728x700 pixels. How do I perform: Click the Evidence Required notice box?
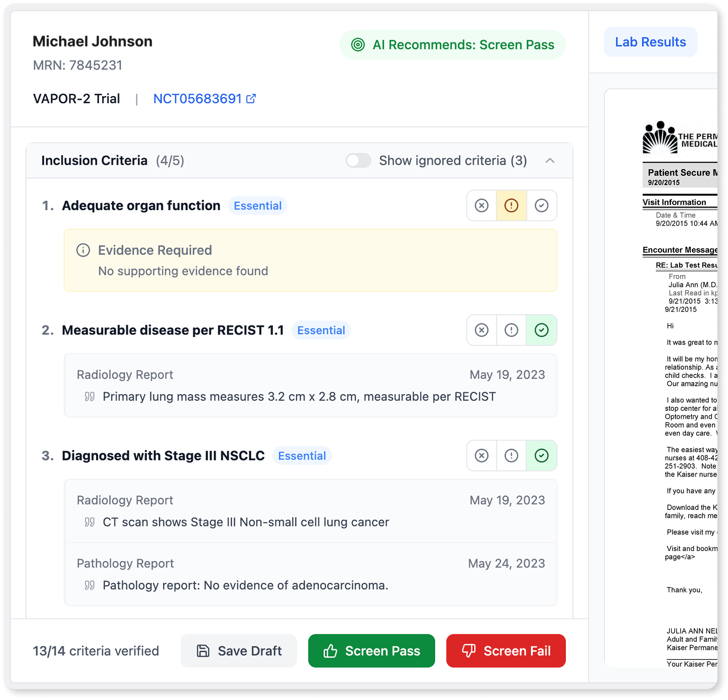[x=310, y=260]
